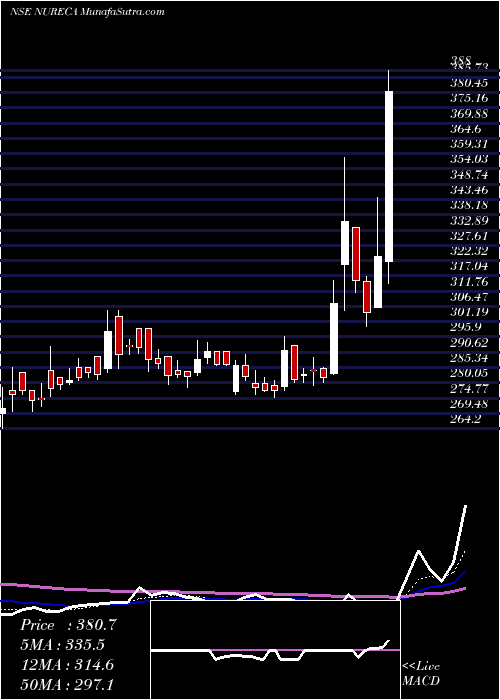Click the 343.46 price axis label
Viewport: 500px width, 700px height.
coord(469,190)
